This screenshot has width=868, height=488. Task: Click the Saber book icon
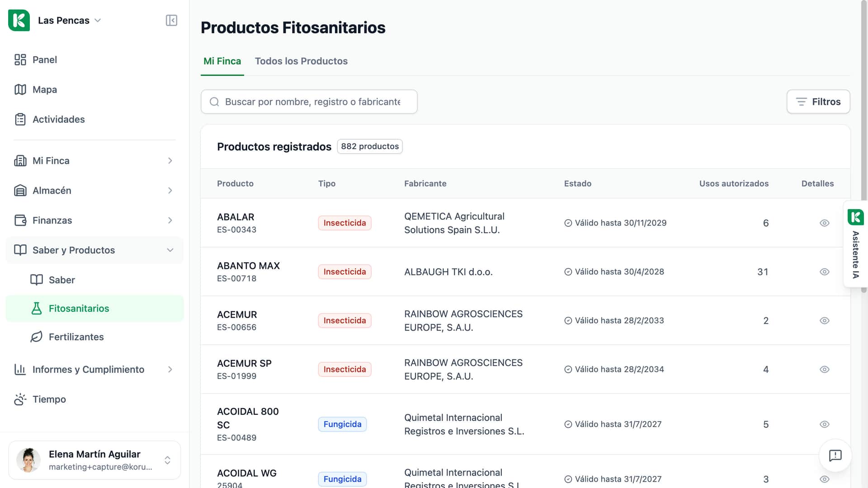[37, 280]
